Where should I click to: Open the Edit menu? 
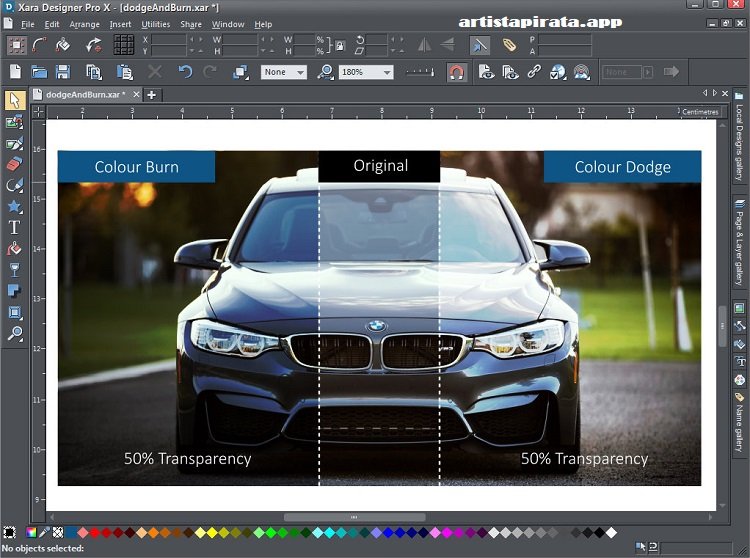52,24
